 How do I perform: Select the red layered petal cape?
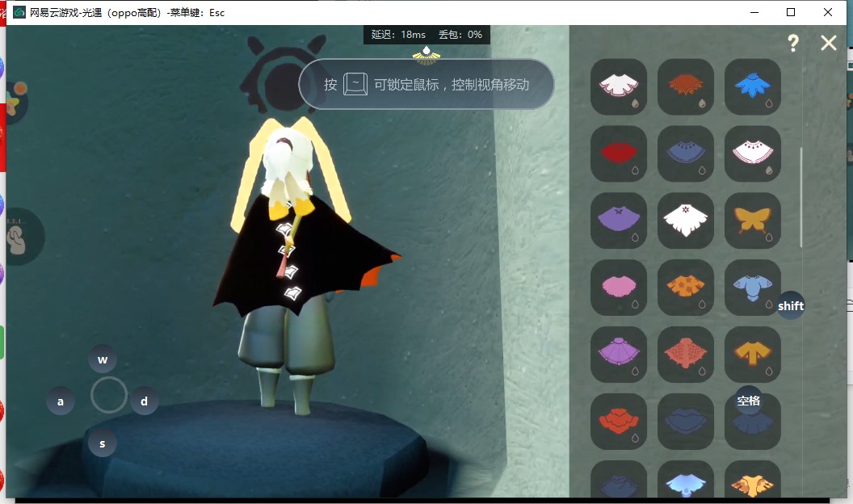[619, 422]
